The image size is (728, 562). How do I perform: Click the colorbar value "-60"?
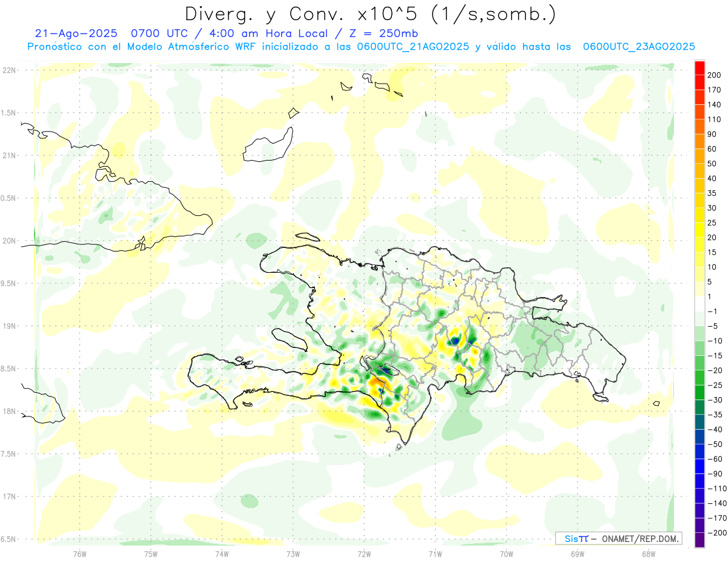click(714, 459)
